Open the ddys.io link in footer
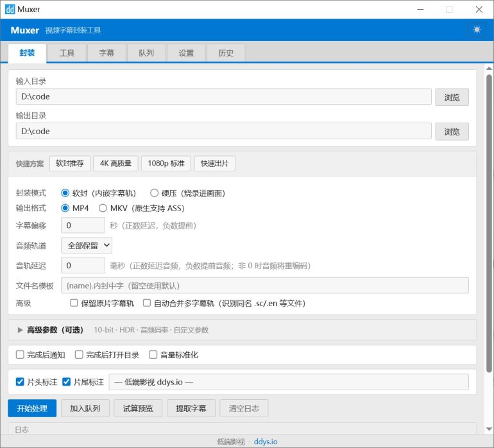494x448 pixels. pyautogui.click(x=266, y=442)
